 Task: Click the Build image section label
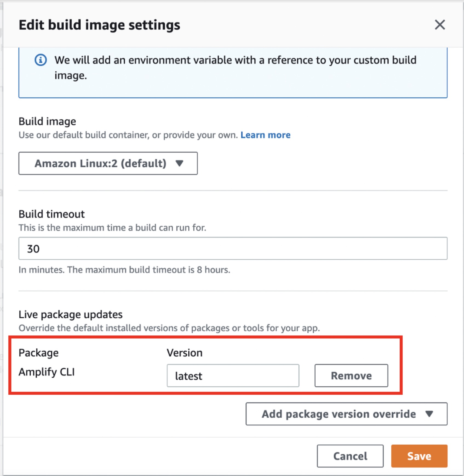[47, 121]
